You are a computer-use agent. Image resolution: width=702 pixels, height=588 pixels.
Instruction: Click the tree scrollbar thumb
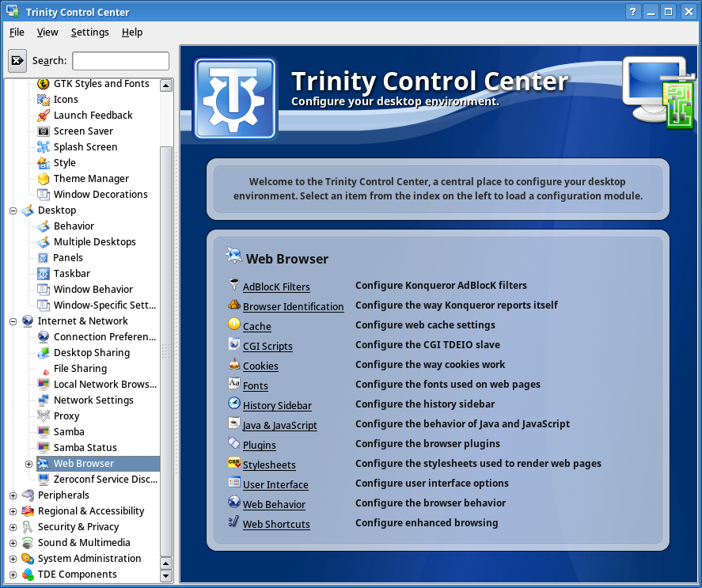pyautogui.click(x=166, y=351)
